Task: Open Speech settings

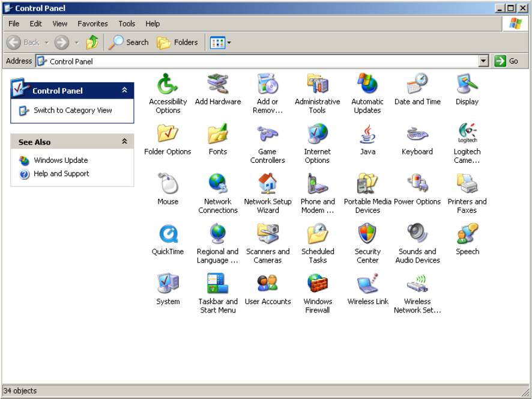Action: (x=467, y=239)
